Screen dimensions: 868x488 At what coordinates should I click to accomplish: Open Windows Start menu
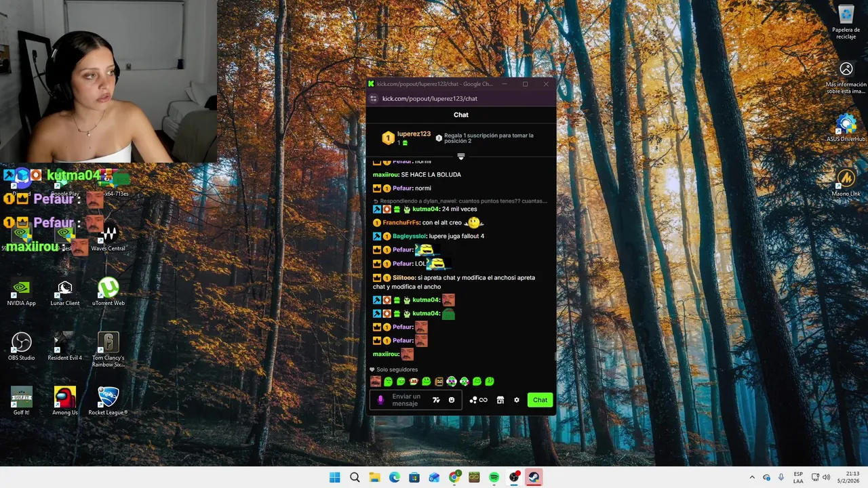(335, 477)
